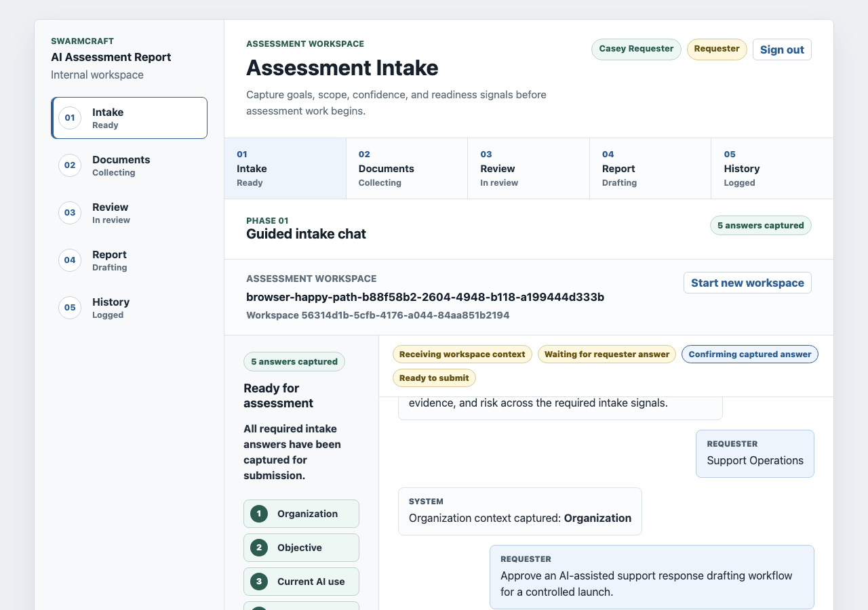The image size is (868, 610).
Task: Click the number 2 circle beside Objective
Action: pyautogui.click(x=258, y=548)
